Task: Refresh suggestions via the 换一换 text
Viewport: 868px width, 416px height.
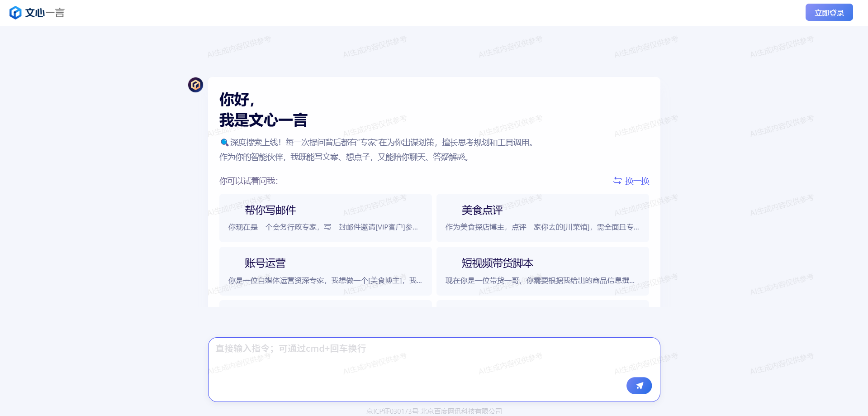Action: [637, 181]
